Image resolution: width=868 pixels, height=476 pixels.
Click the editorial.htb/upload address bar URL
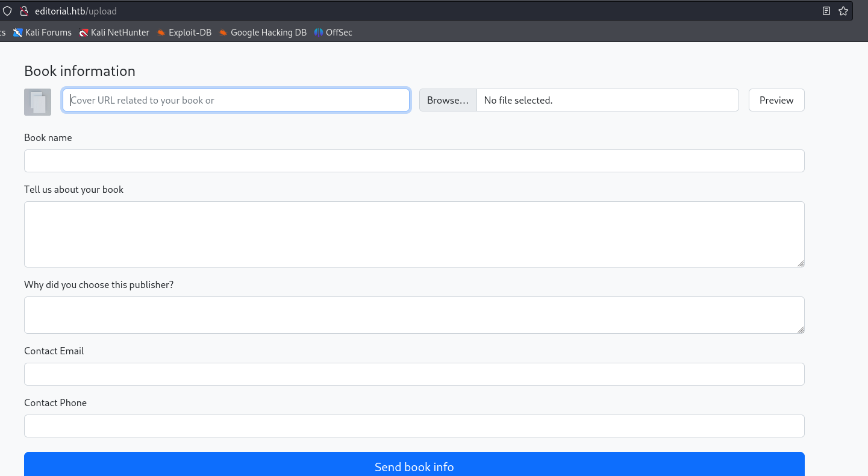click(76, 11)
